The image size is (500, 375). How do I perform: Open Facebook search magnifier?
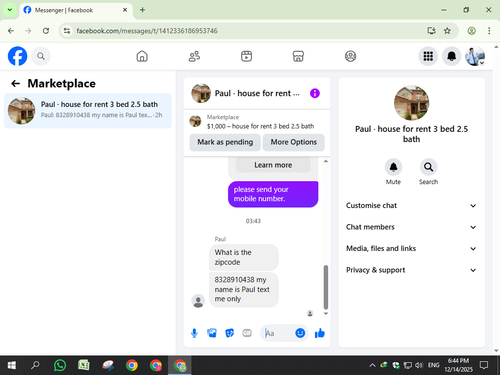[41, 56]
